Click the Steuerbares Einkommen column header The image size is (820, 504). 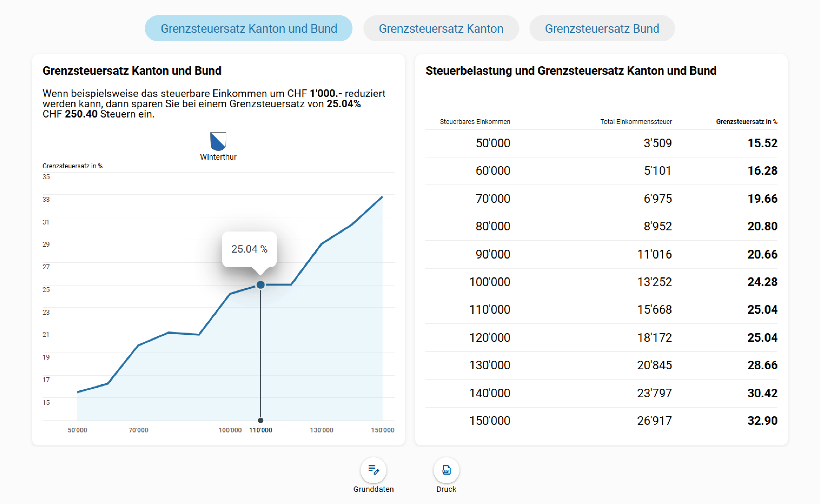click(475, 122)
